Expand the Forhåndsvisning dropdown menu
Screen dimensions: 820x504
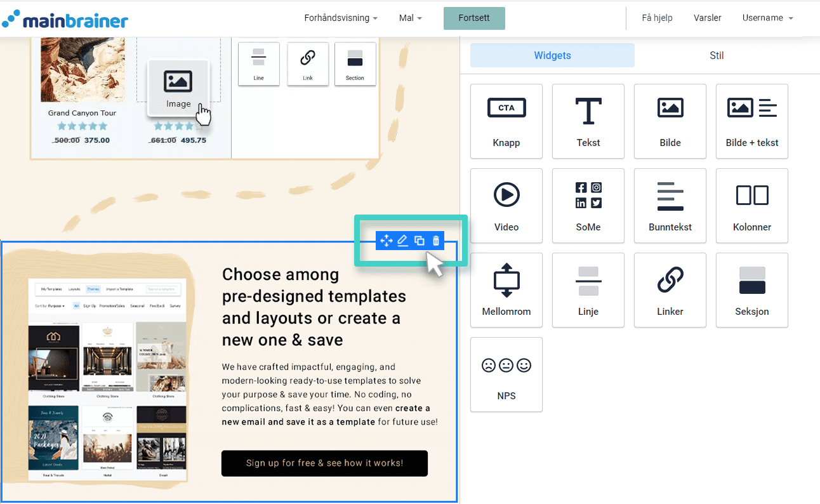click(x=341, y=18)
